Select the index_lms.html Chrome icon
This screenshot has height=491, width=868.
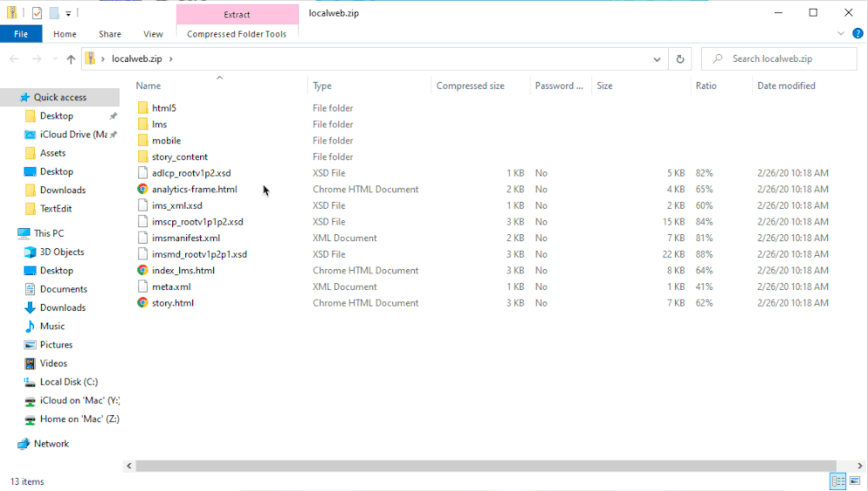click(143, 271)
